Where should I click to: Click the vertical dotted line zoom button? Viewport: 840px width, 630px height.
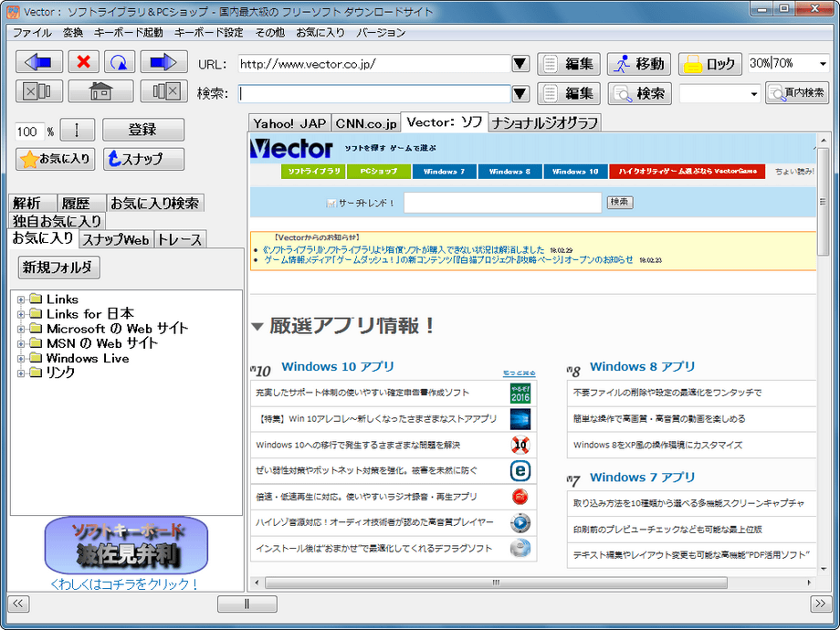77,130
